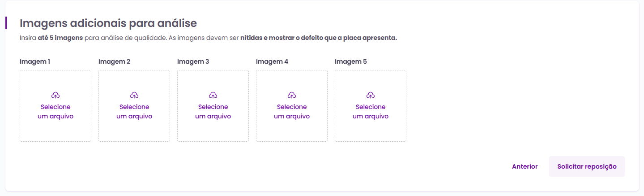This screenshot has height=196, width=644.
Task: Select the "Imagem 3" field label
Action: coord(193,61)
